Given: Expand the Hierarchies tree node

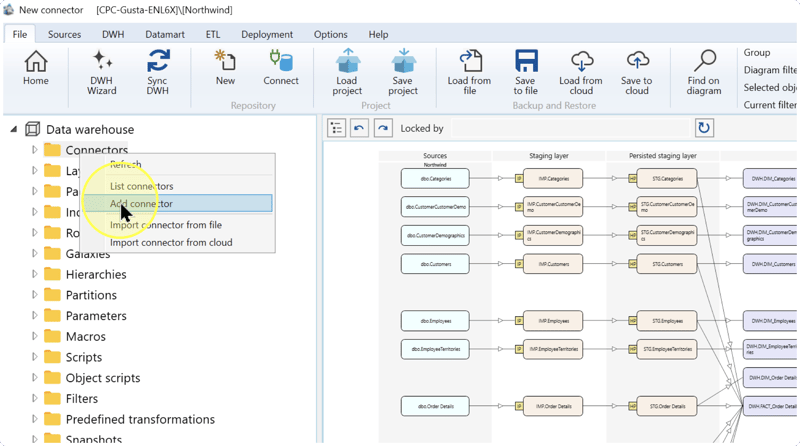Looking at the screenshot, I should pos(34,274).
